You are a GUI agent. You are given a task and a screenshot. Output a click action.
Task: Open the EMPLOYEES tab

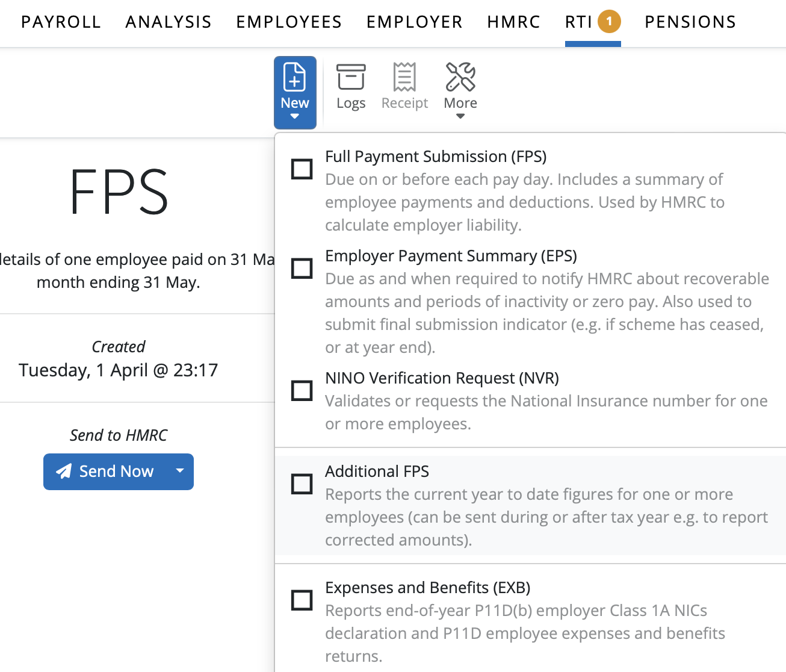click(x=289, y=22)
